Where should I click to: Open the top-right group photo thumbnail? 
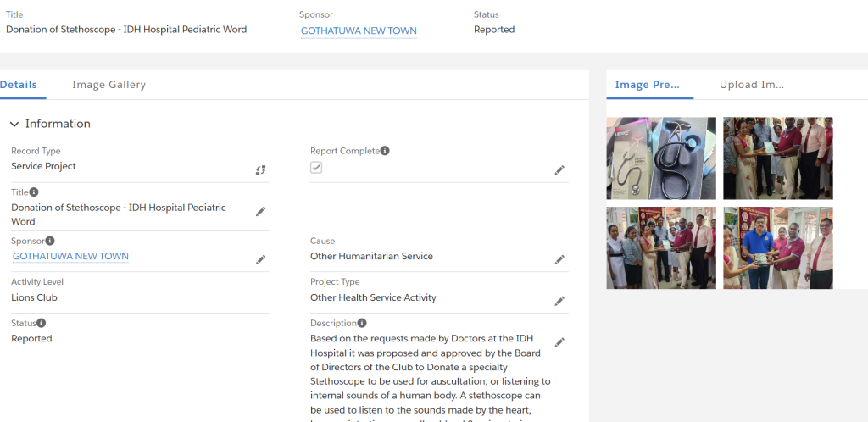coord(778,158)
